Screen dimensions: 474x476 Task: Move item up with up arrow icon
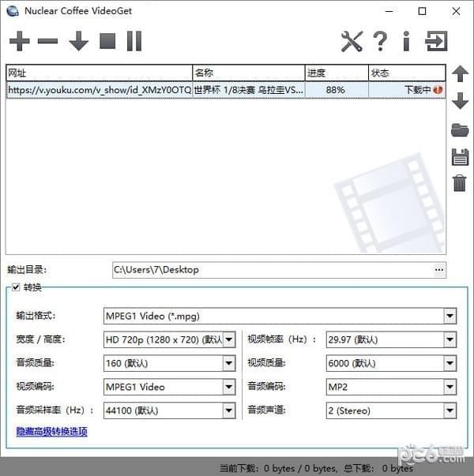(x=460, y=73)
